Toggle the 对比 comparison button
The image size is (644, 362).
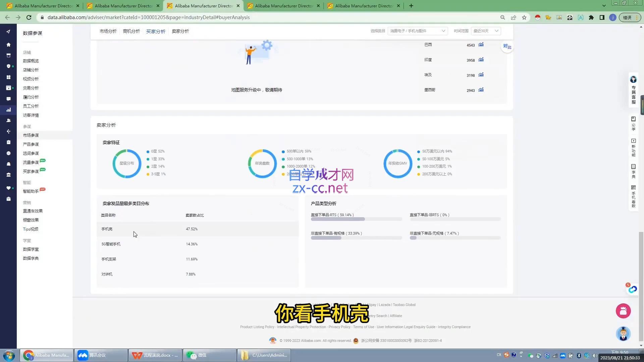(507, 47)
